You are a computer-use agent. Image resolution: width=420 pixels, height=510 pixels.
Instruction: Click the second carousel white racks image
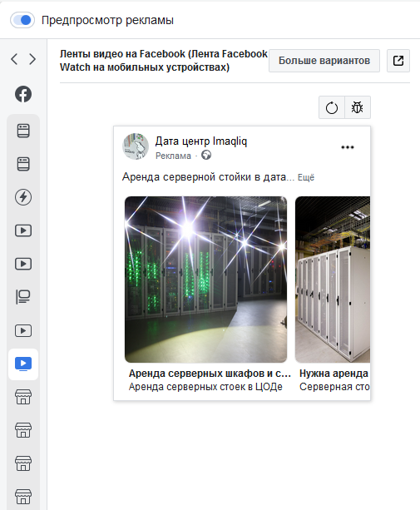click(333, 280)
